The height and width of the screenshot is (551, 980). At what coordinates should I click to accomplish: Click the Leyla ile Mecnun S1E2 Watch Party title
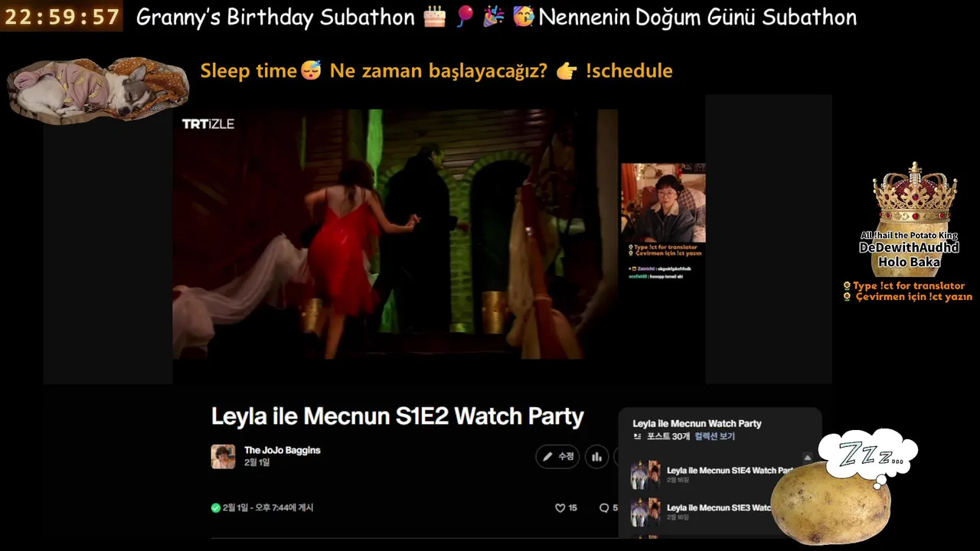[397, 416]
